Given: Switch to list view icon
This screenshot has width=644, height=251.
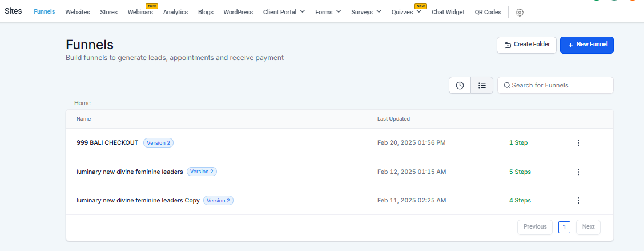Looking at the screenshot, I should 482,85.
